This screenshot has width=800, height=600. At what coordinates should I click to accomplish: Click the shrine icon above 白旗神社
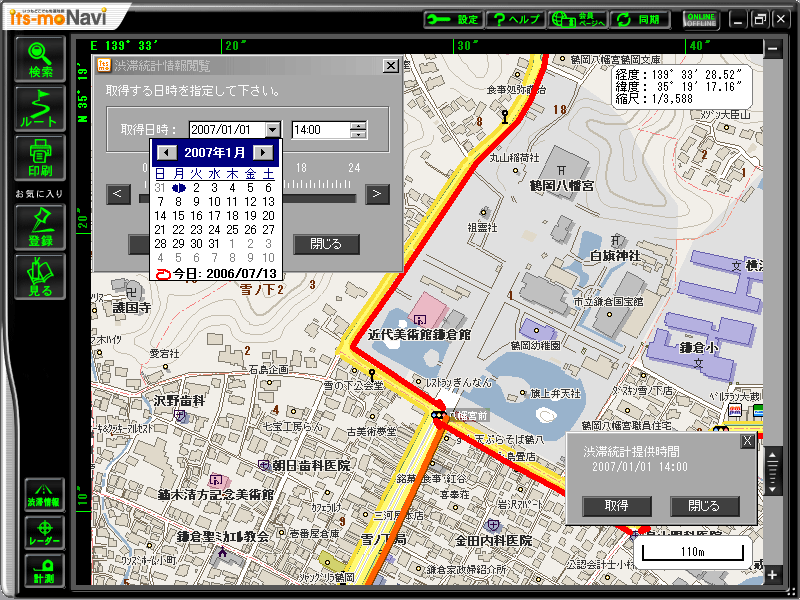[x=616, y=240]
